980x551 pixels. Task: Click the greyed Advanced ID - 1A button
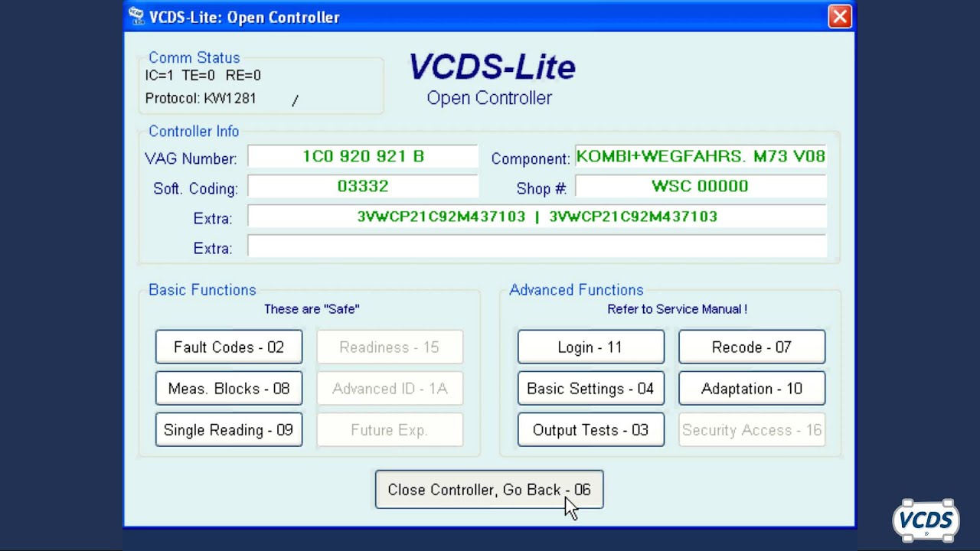(x=390, y=389)
